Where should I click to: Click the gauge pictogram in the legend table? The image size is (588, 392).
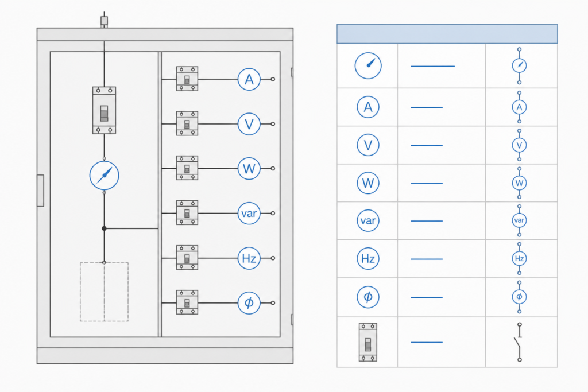point(368,65)
